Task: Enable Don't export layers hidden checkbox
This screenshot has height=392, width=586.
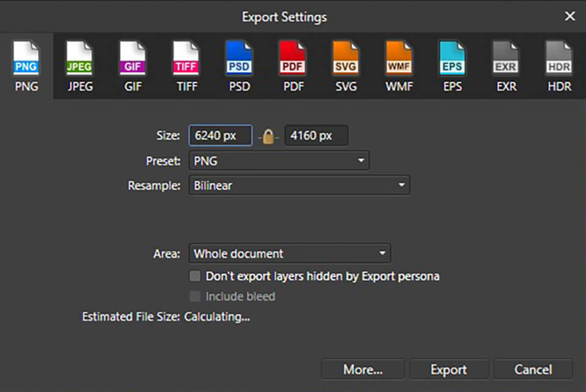Action: coord(195,277)
